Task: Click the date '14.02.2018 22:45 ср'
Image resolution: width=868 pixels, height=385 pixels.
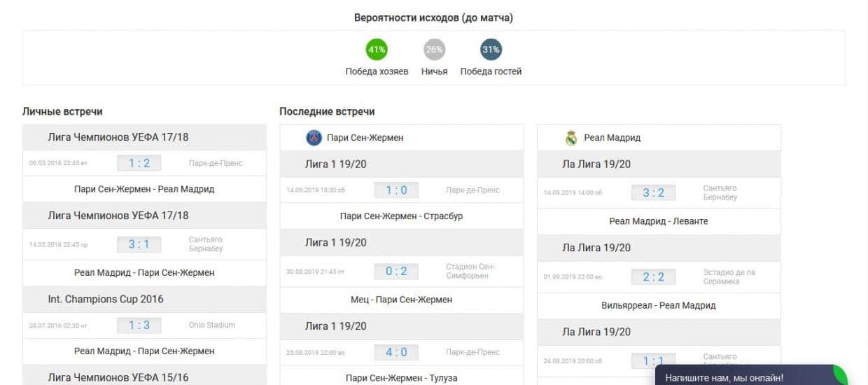Action: pyautogui.click(x=58, y=245)
